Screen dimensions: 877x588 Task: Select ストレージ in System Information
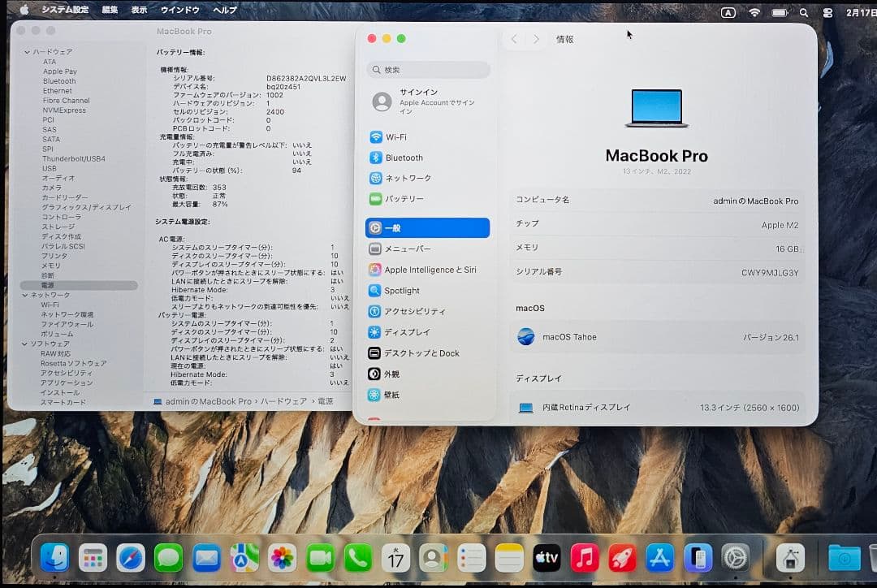(x=58, y=227)
